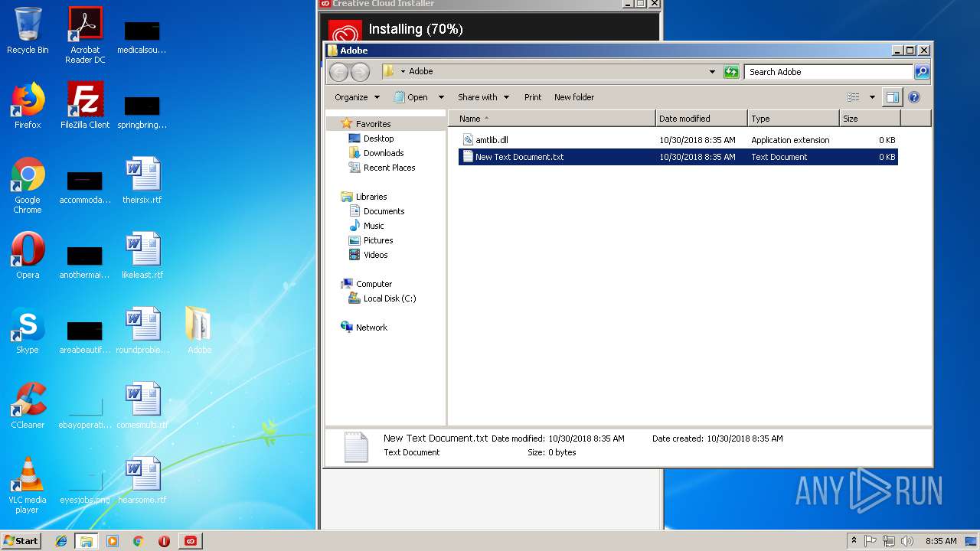Viewport: 980px width, 551px height.
Task: Open Internet Explorer from the taskbar
Action: point(61,541)
